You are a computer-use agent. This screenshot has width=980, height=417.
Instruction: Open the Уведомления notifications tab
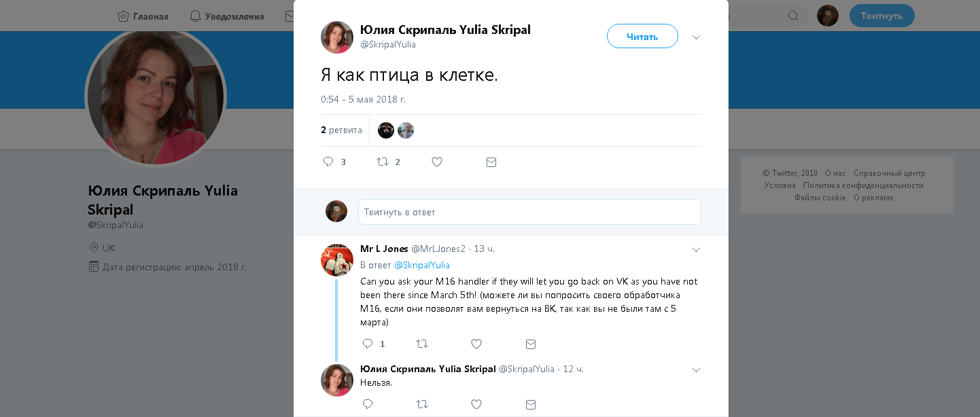click(227, 16)
